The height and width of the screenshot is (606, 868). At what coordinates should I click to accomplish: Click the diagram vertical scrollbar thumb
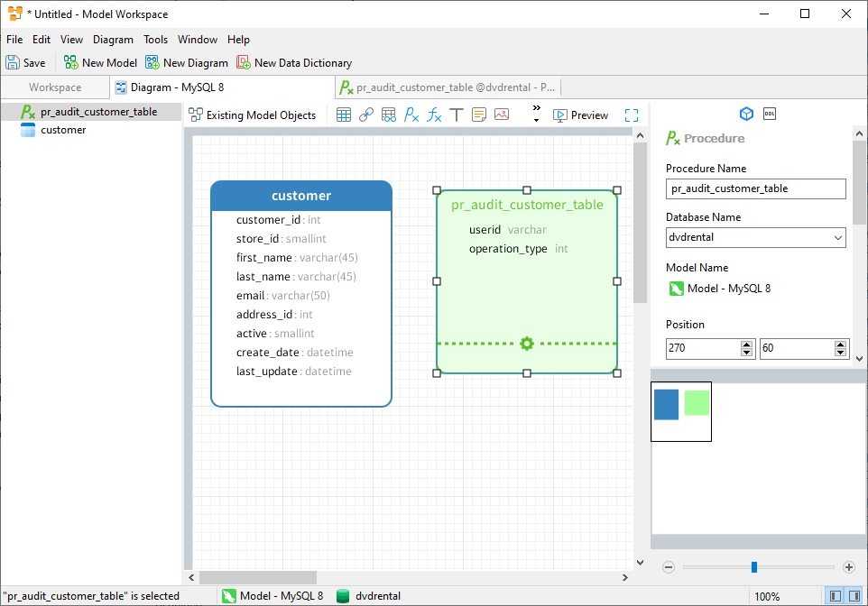tap(640, 223)
